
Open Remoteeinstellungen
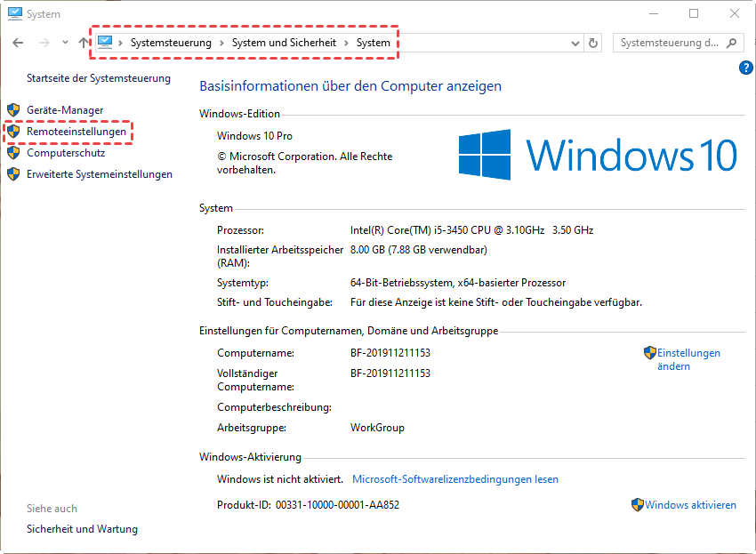pyautogui.click(x=76, y=132)
